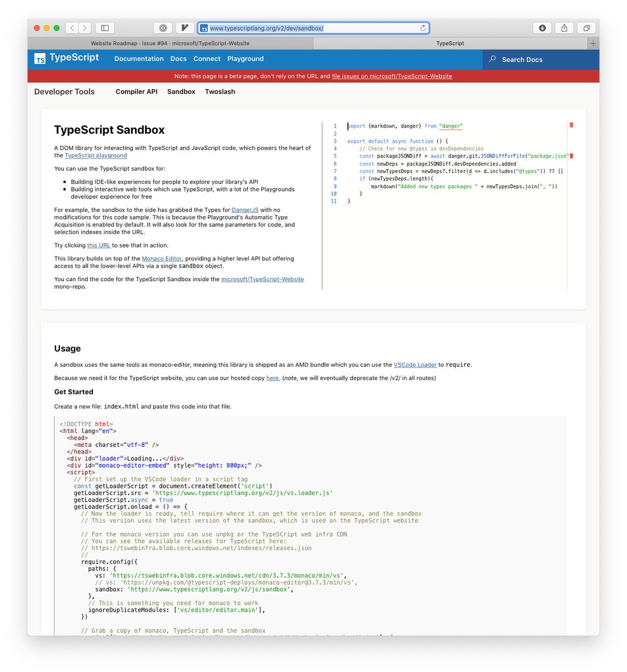Viewport: 627px width, 672px height.
Task: Add a new tab with plus button
Action: point(593,43)
